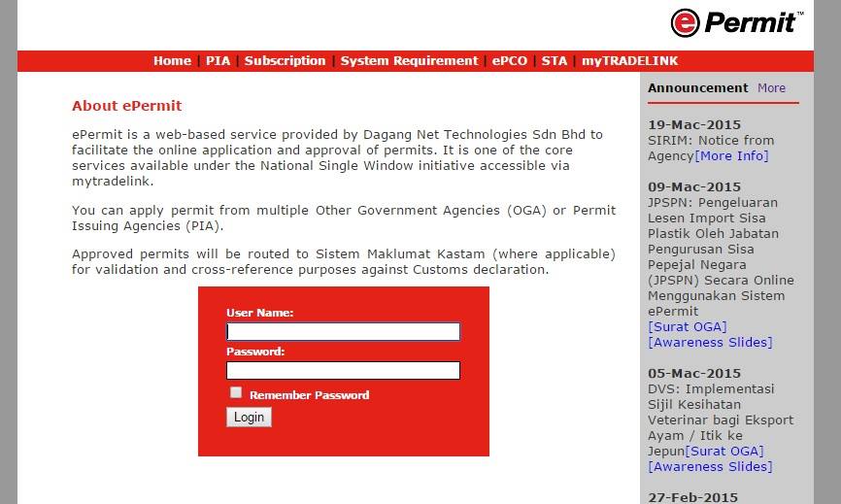Tick the Remember Password checkbox
The image size is (841, 504).
click(236, 392)
